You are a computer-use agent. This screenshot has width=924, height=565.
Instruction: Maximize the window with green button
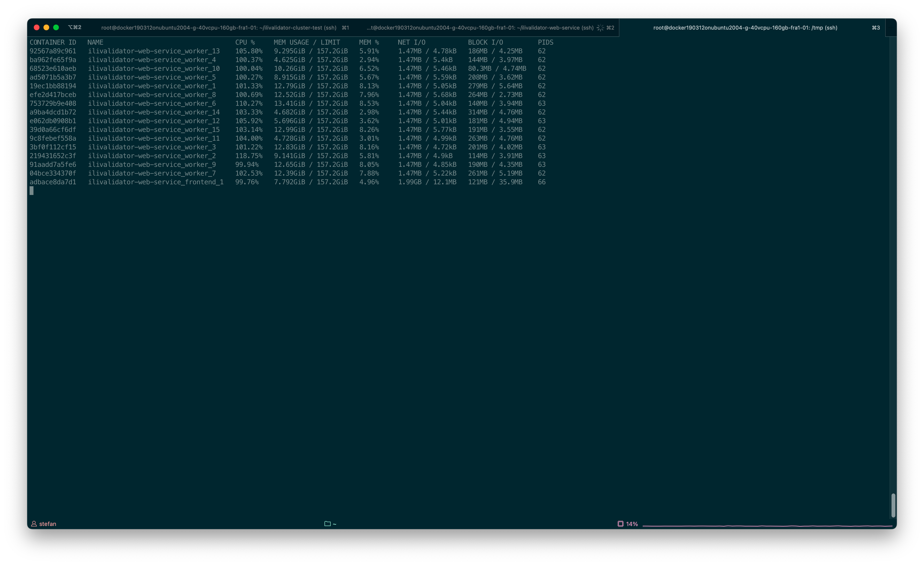pyautogui.click(x=56, y=27)
